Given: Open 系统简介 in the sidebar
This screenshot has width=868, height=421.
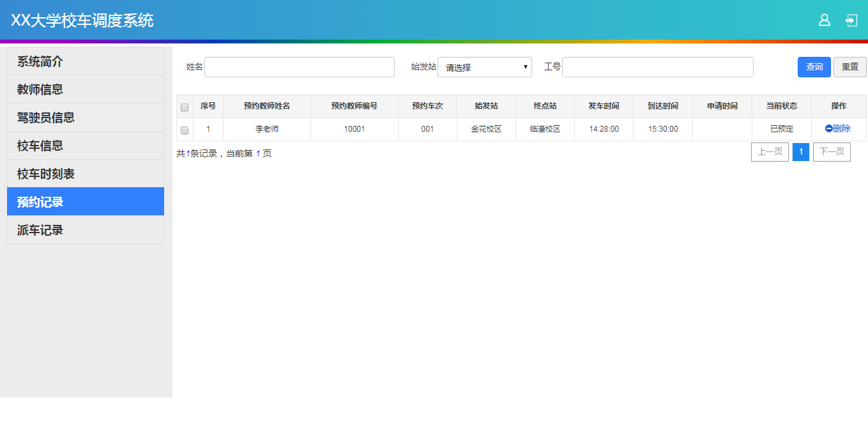Looking at the screenshot, I should point(86,61).
